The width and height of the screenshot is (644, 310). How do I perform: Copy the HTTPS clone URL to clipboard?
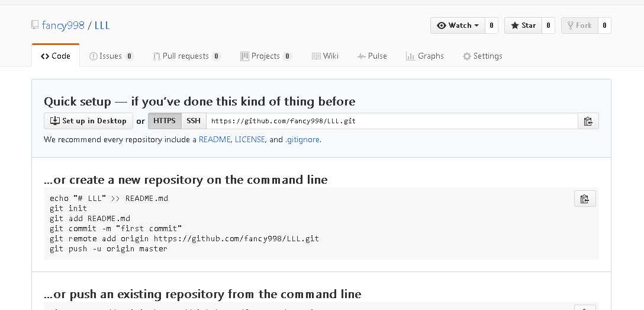pos(588,121)
